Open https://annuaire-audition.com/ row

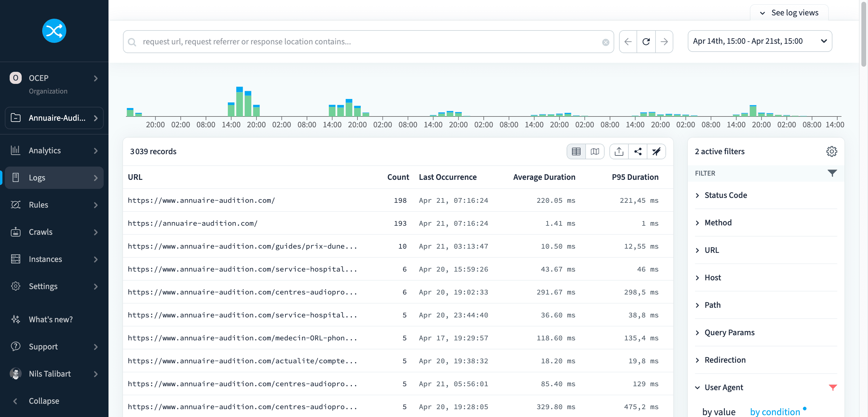coord(398,223)
